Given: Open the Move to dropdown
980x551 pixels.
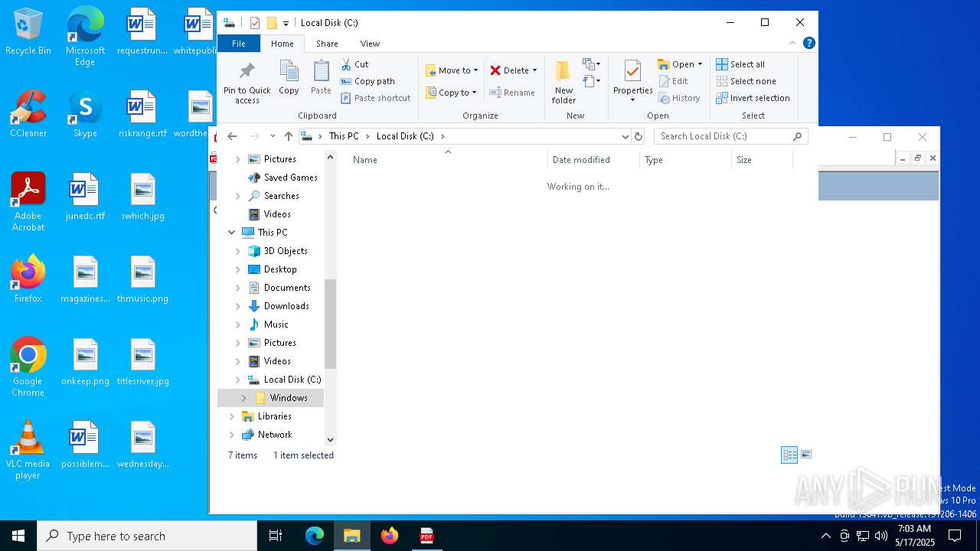Looking at the screenshot, I should coord(452,70).
